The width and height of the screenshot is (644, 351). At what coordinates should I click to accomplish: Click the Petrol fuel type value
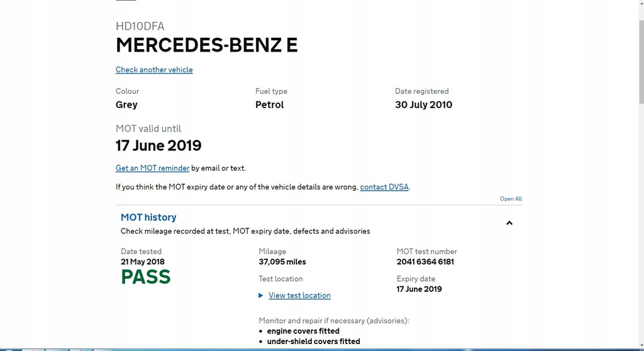[269, 105]
